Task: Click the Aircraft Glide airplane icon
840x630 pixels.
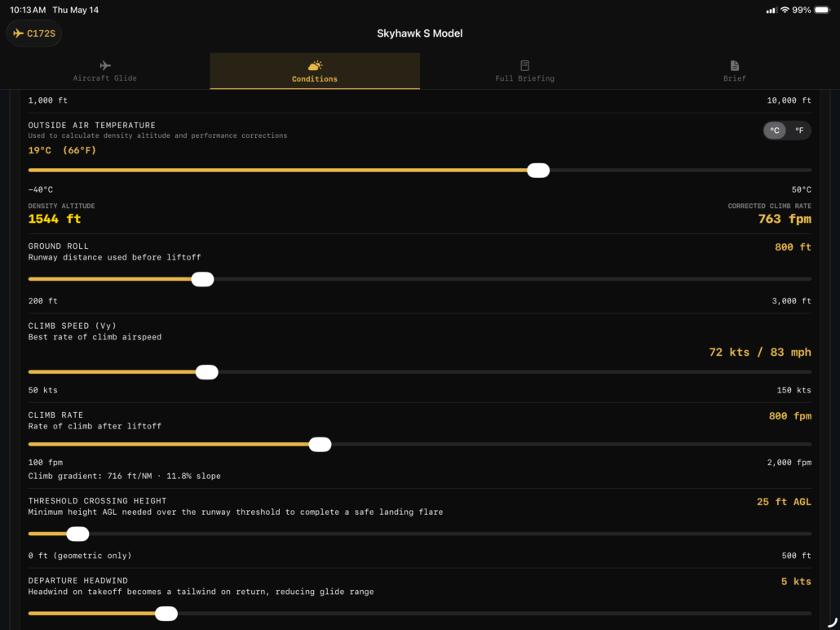Action: (105, 65)
